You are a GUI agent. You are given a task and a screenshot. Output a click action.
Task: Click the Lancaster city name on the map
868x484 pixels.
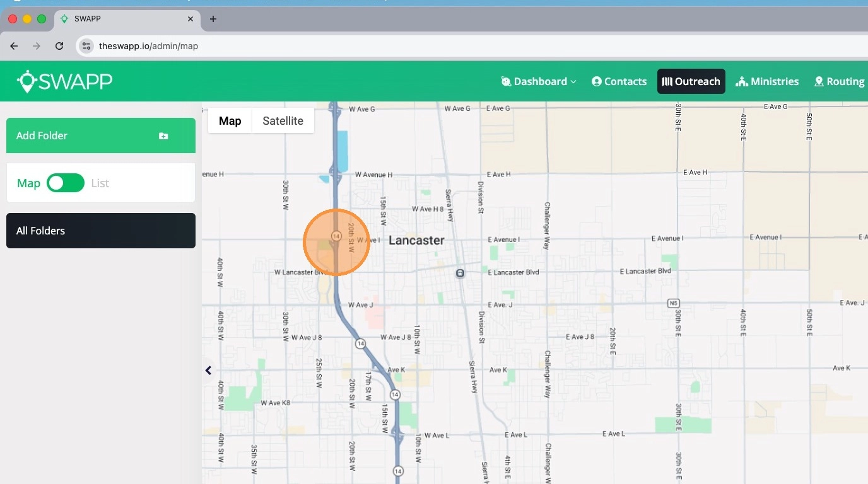[416, 240]
